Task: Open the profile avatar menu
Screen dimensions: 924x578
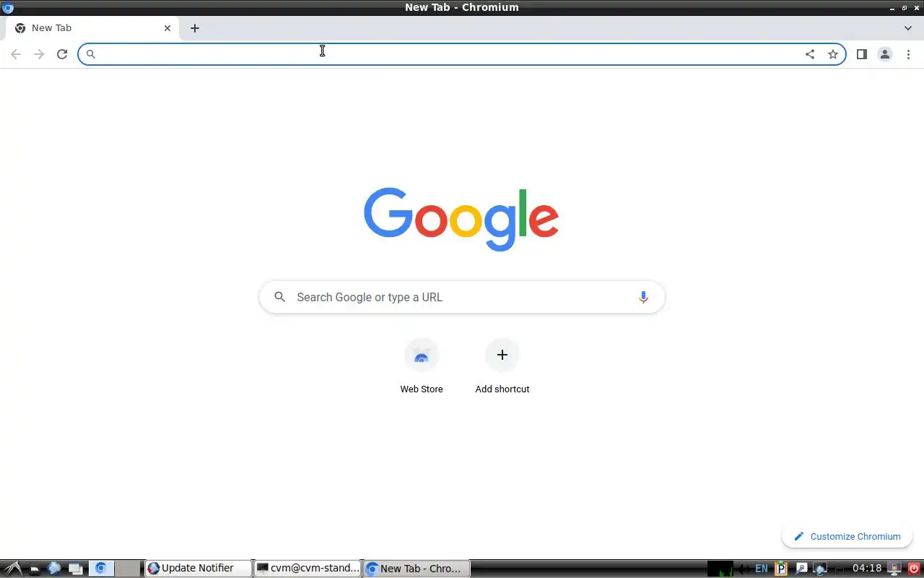Action: tap(885, 54)
